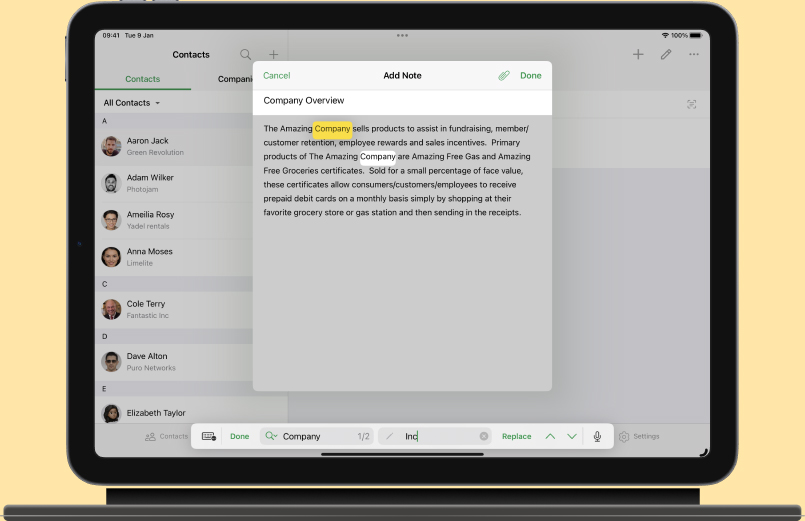Viewport: 805px width, 521px height.
Task: Tap the microphone dictation icon
Action: coord(598,437)
